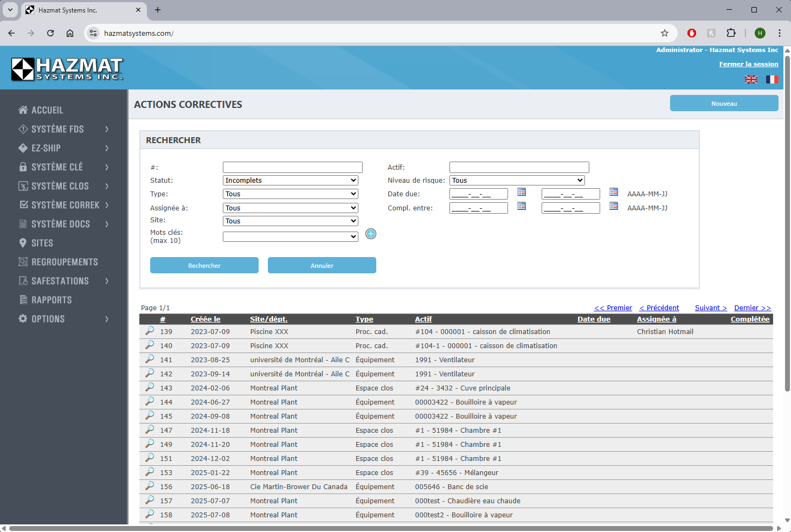This screenshot has height=532, width=791.
Task: Open the Rapports sidebar item
Action: click(x=52, y=300)
